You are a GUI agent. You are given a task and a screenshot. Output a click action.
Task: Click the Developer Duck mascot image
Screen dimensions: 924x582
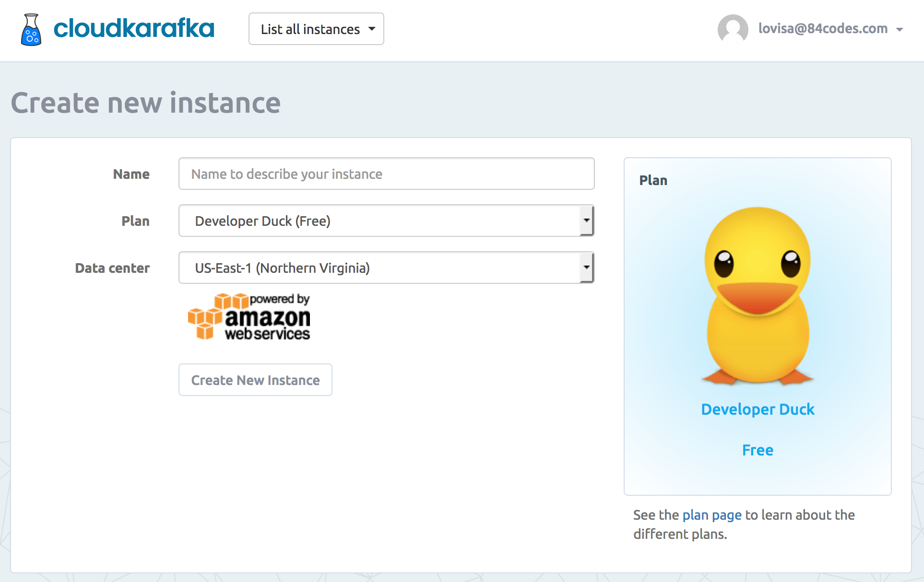point(758,296)
